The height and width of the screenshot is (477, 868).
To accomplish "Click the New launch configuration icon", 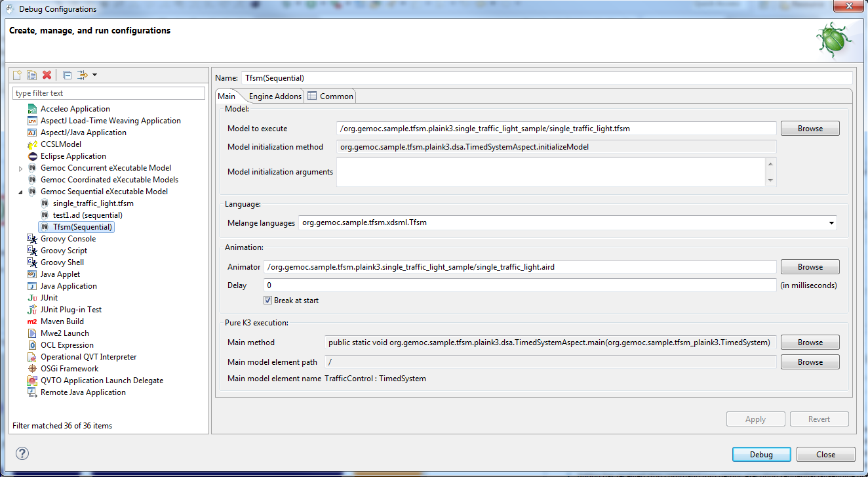I will click(18, 75).
